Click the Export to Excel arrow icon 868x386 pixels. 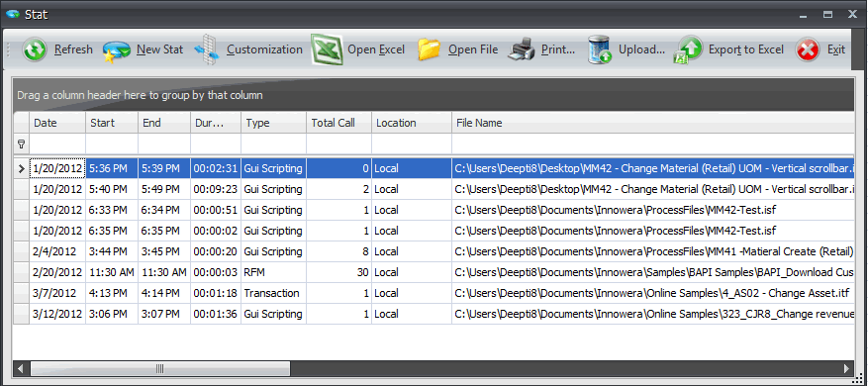(x=688, y=50)
